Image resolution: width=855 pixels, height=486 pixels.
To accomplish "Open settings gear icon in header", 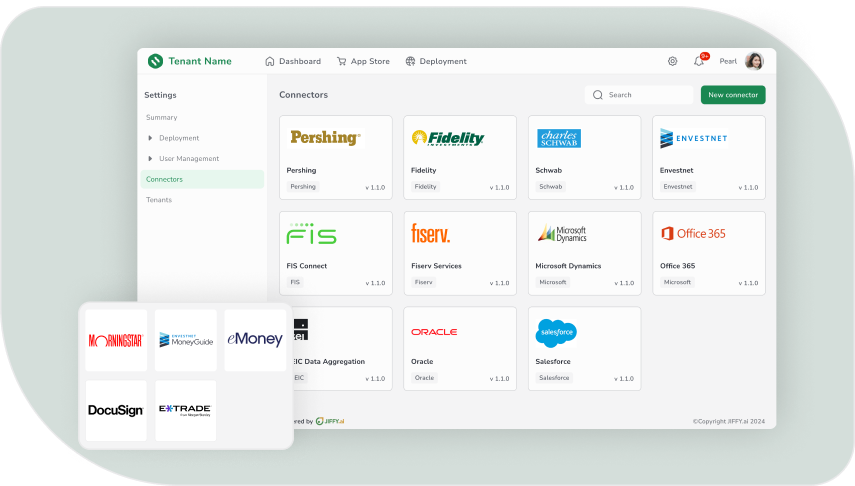I will [x=672, y=61].
